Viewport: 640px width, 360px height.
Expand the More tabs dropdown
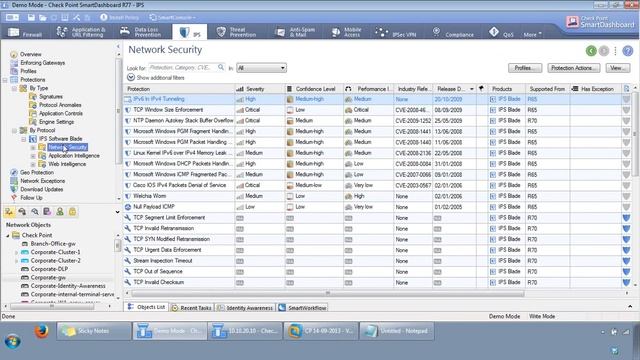(x=533, y=34)
